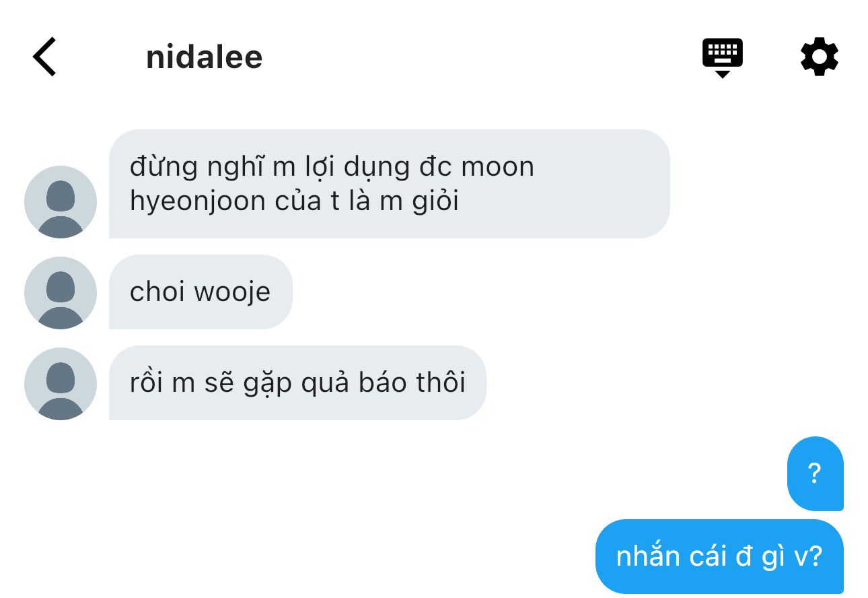Tap avatar next to 'choi wooje' message

(61, 293)
